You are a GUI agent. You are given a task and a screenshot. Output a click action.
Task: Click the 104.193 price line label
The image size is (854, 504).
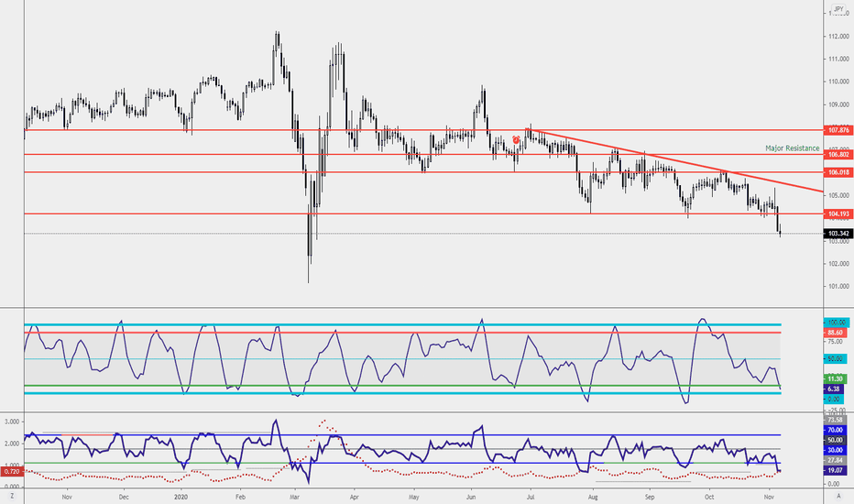(838, 214)
